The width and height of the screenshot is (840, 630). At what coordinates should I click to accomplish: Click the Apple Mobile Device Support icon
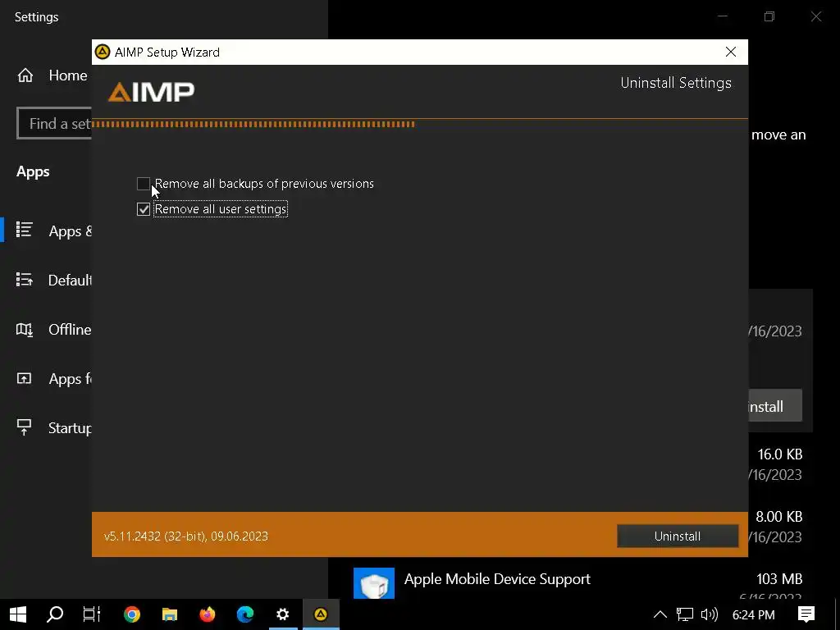pos(374,583)
